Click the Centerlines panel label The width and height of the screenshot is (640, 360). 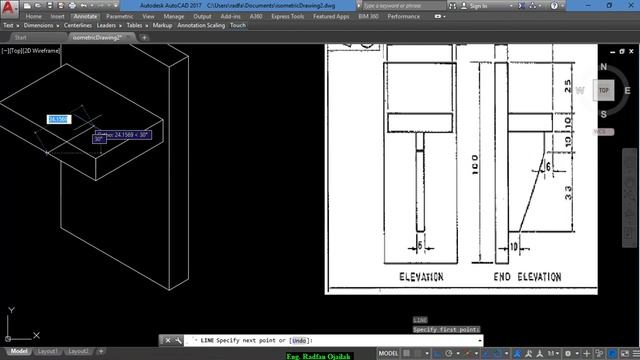tap(78, 25)
